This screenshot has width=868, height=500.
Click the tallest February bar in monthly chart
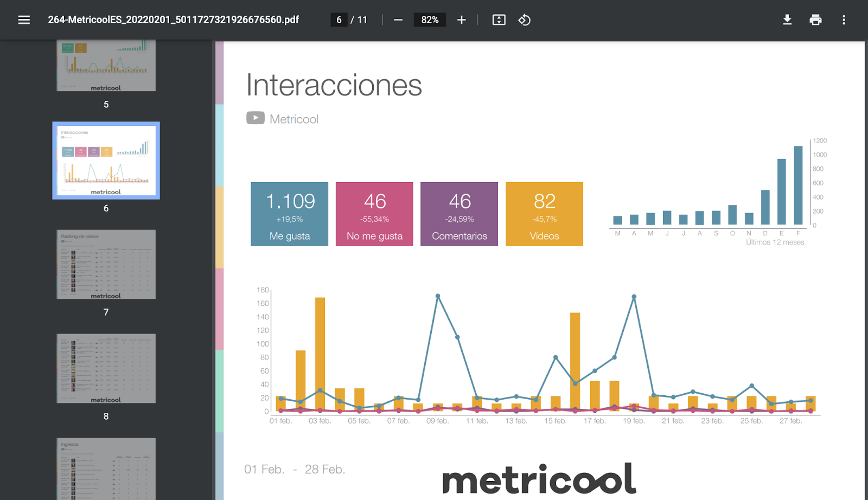[798, 185]
